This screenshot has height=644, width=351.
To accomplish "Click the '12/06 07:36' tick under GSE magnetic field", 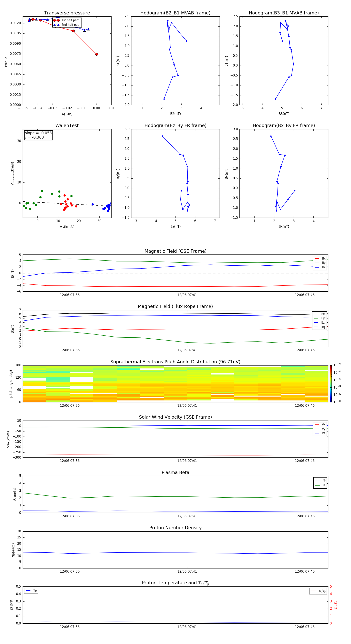I will (70, 295).
